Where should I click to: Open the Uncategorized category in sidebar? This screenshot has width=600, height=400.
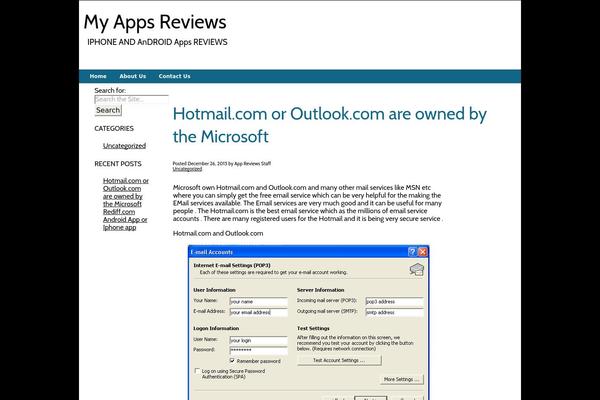pos(124,146)
